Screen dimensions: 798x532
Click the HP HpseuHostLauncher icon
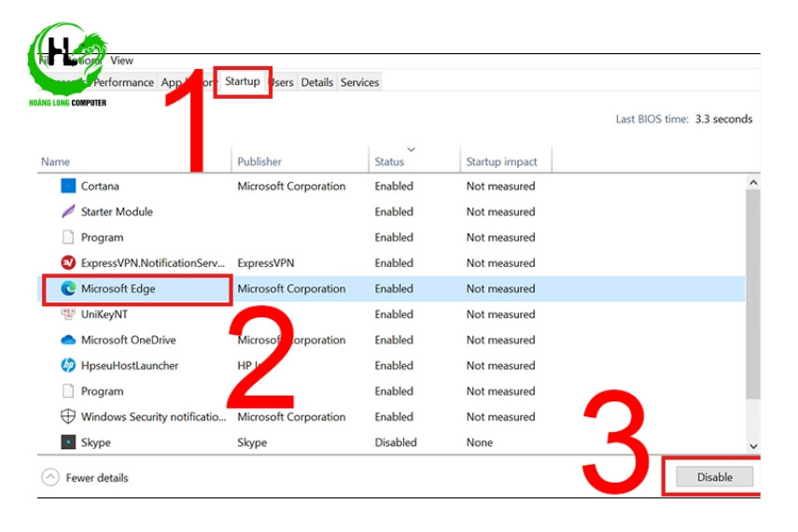(68, 366)
